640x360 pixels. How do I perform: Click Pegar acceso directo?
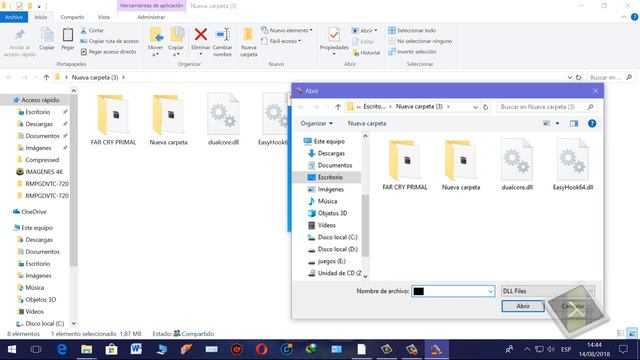tap(108, 52)
